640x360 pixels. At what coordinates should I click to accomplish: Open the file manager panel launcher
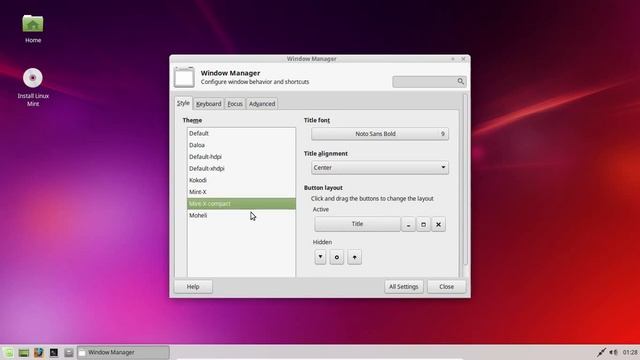69,352
